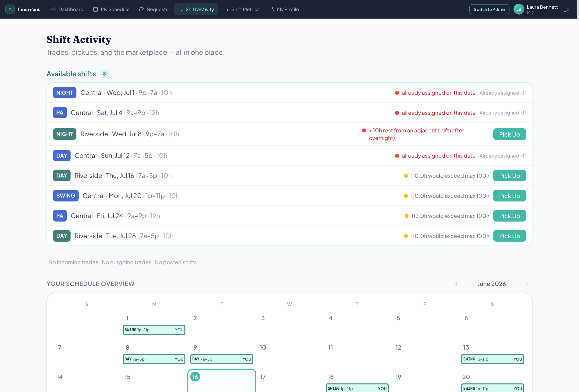Pick up the Riverside Thu, Jul 16 day shift
Screen dimensions: 579x392
pos(509,176)
